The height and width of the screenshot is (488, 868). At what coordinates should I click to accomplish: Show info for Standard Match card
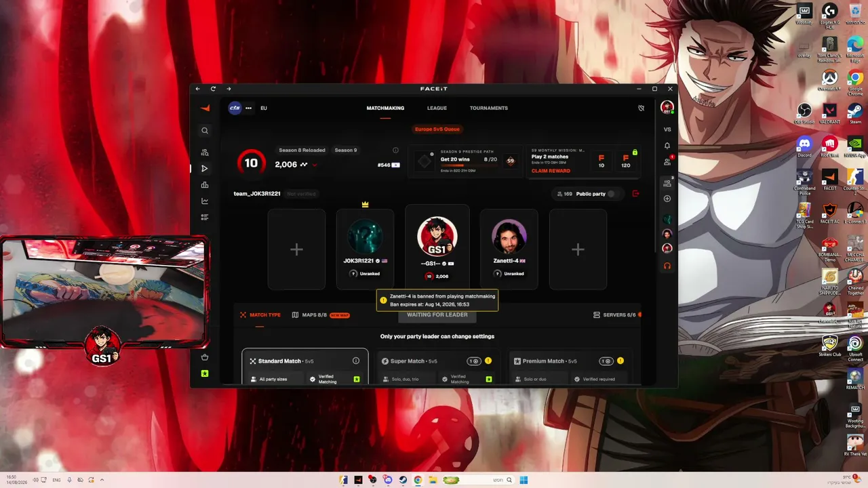coord(356,361)
